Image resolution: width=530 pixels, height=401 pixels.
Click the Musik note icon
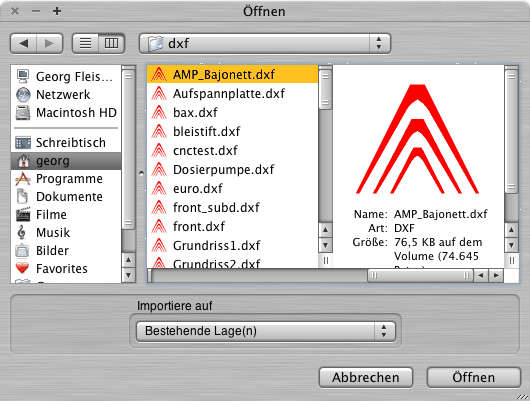point(22,233)
